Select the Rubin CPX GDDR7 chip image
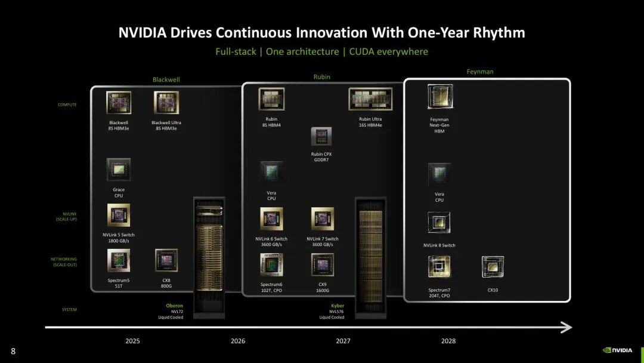Screen dimensions: 644x363 [321, 137]
